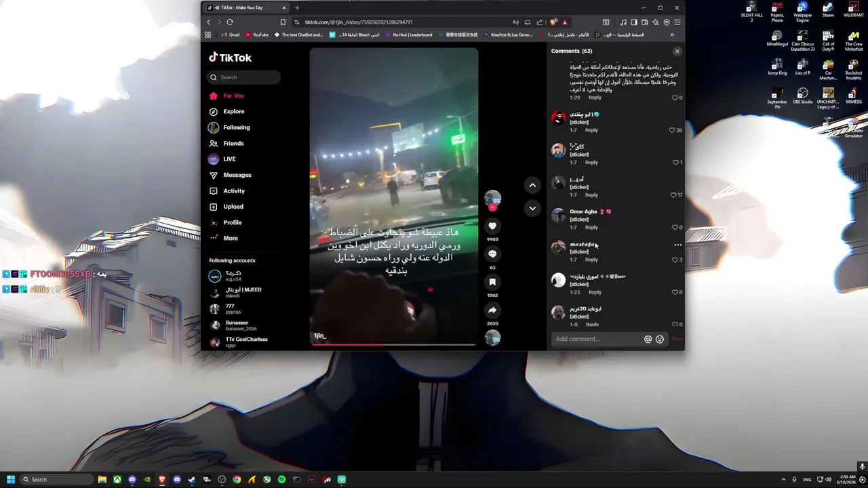Open the YouTube bookmark
The width and height of the screenshot is (868, 488).
[x=257, y=35]
